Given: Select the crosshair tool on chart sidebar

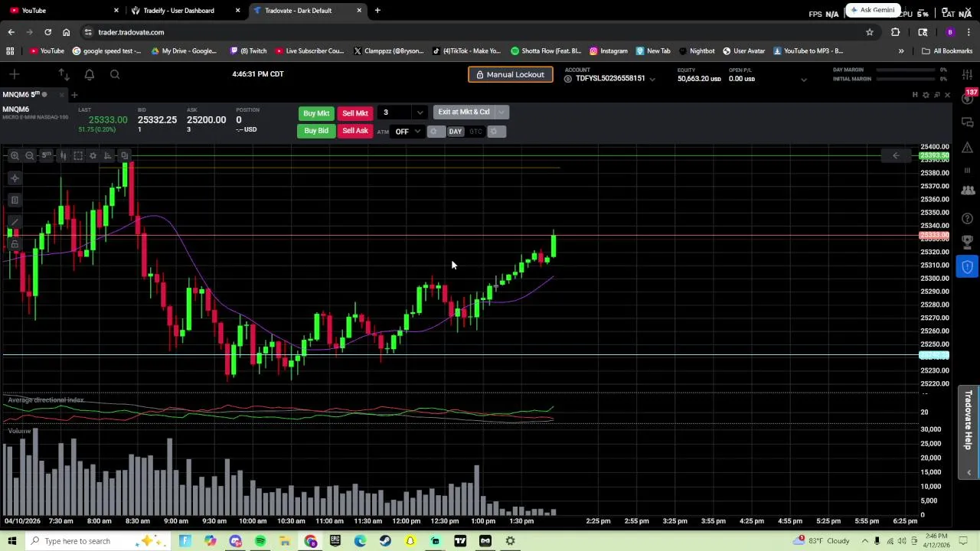Looking at the screenshot, I should [15, 178].
